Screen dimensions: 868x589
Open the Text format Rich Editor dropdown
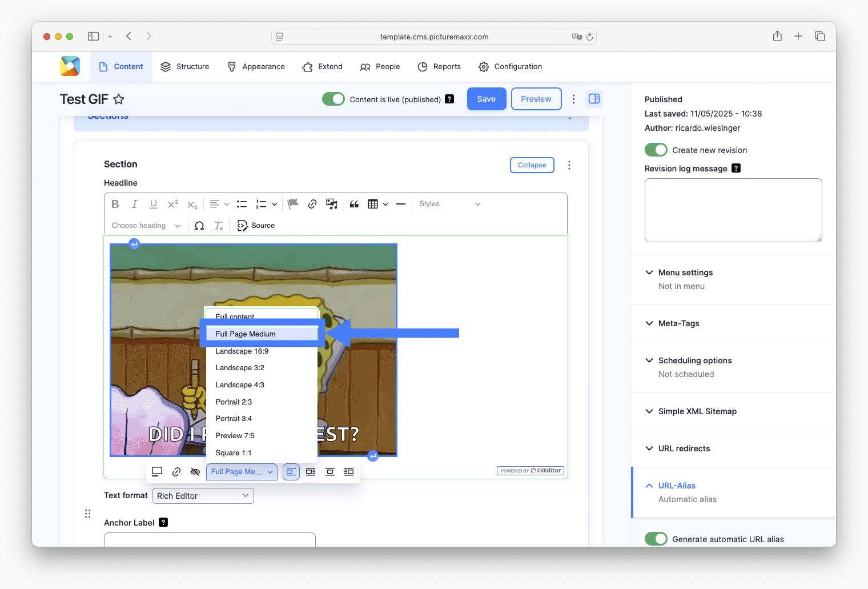point(203,496)
